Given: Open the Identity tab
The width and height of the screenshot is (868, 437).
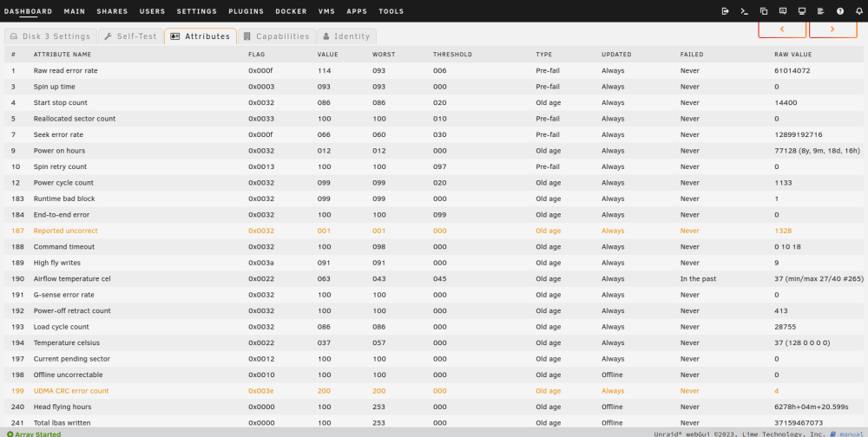Looking at the screenshot, I should (x=346, y=36).
